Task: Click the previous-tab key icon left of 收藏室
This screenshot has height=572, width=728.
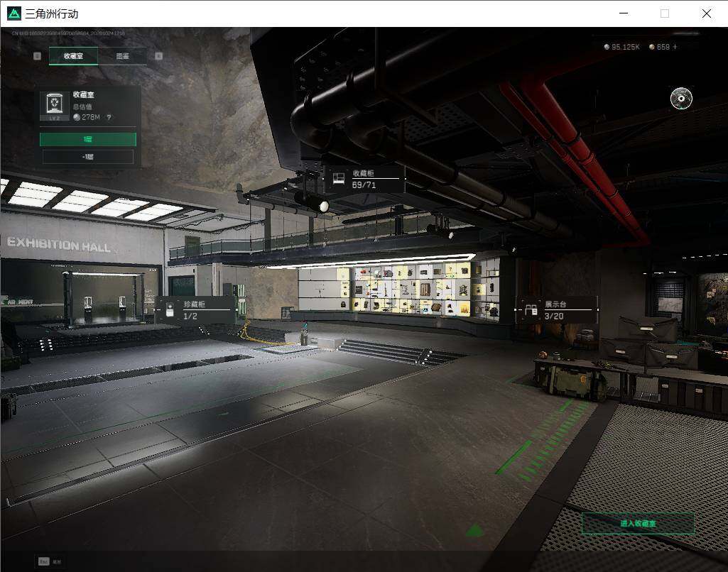Action: click(x=38, y=56)
